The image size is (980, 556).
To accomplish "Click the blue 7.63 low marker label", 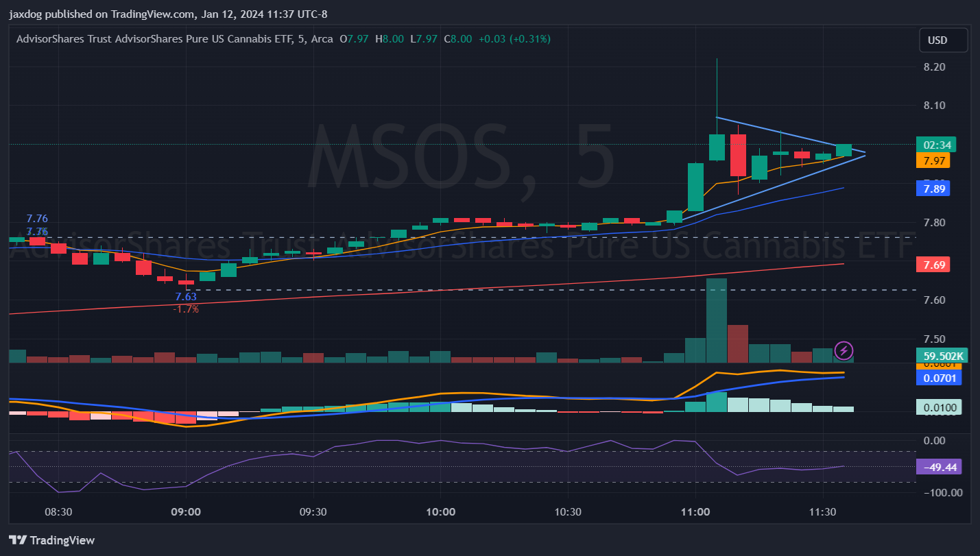I will pyautogui.click(x=186, y=297).
